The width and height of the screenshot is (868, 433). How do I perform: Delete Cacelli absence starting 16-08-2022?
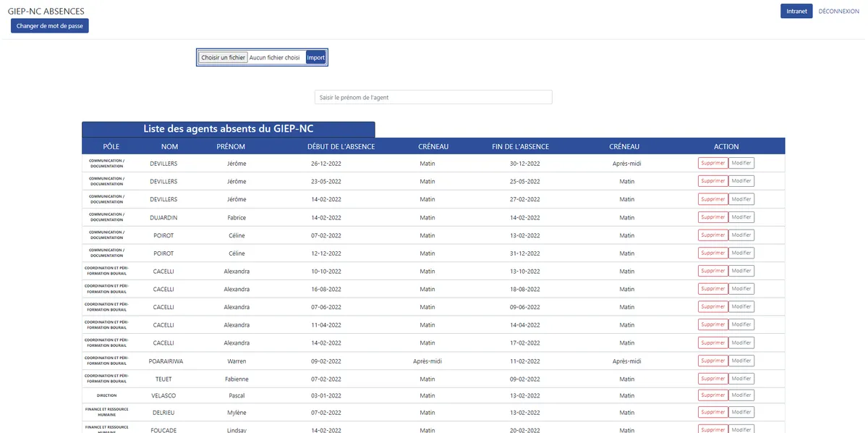pyautogui.click(x=712, y=289)
